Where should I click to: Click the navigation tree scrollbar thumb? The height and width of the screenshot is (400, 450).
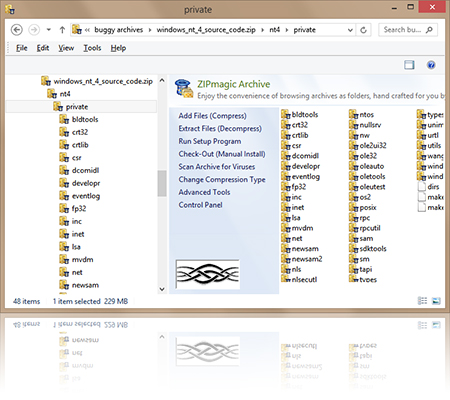pyautogui.click(x=162, y=183)
